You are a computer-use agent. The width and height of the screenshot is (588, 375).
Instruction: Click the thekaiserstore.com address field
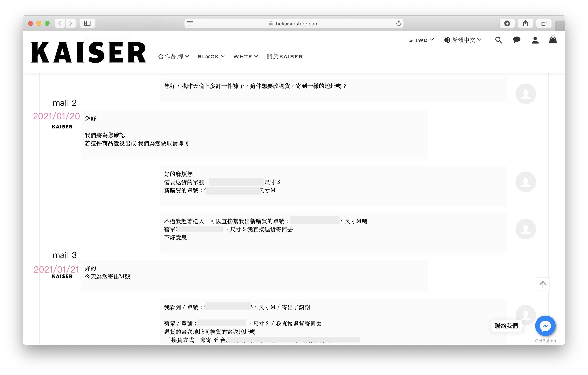point(294,24)
